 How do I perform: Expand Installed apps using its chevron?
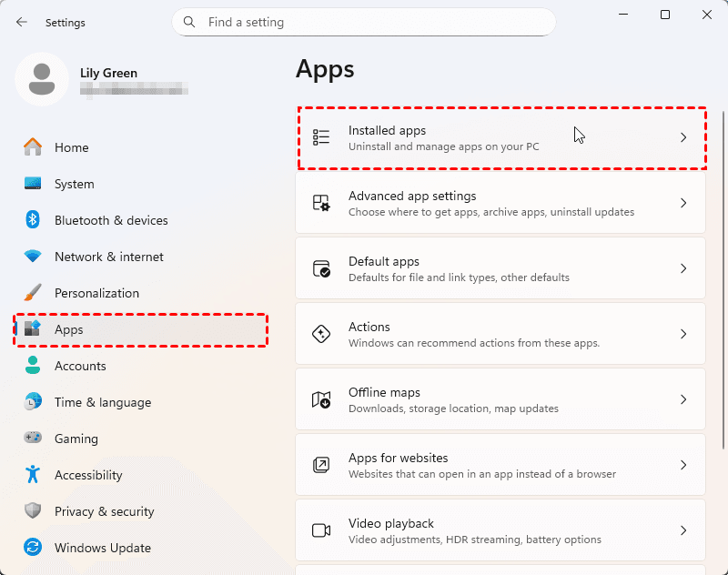click(683, 137)
